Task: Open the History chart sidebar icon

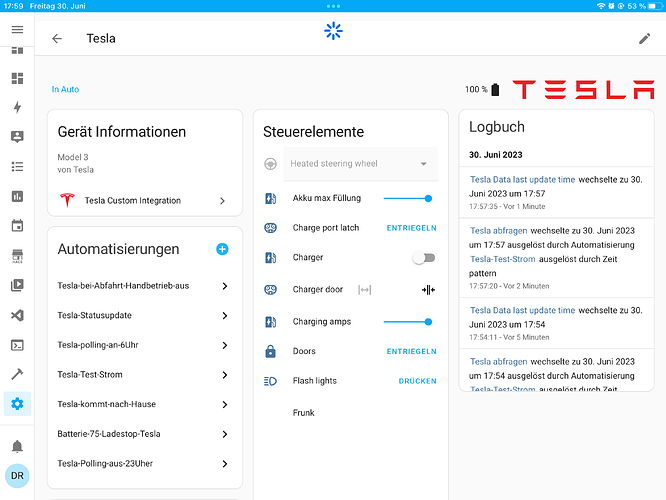Action: [17, 196]
